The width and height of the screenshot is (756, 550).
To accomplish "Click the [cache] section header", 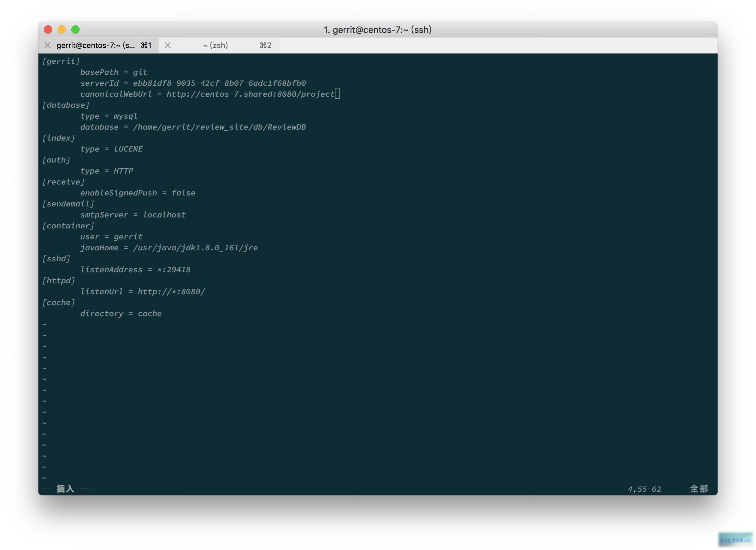I will tap(58, 303).
